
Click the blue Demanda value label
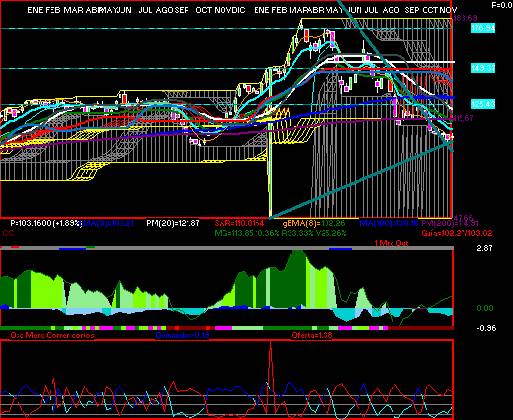[182, 335]
